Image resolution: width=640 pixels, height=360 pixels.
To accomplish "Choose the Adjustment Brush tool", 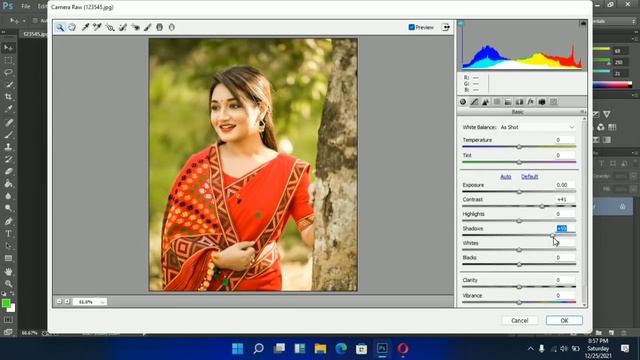I will (x=147, y=27).
